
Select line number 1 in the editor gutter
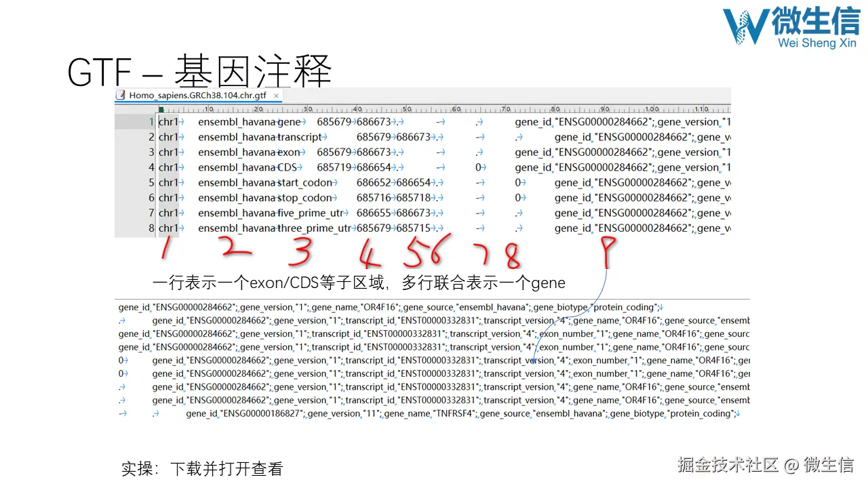[x=150, y=122]
